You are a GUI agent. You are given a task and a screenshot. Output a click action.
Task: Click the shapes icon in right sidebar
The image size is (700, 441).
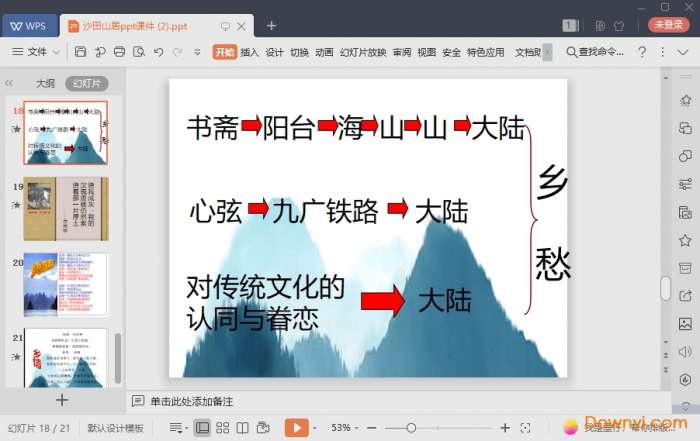685,156
